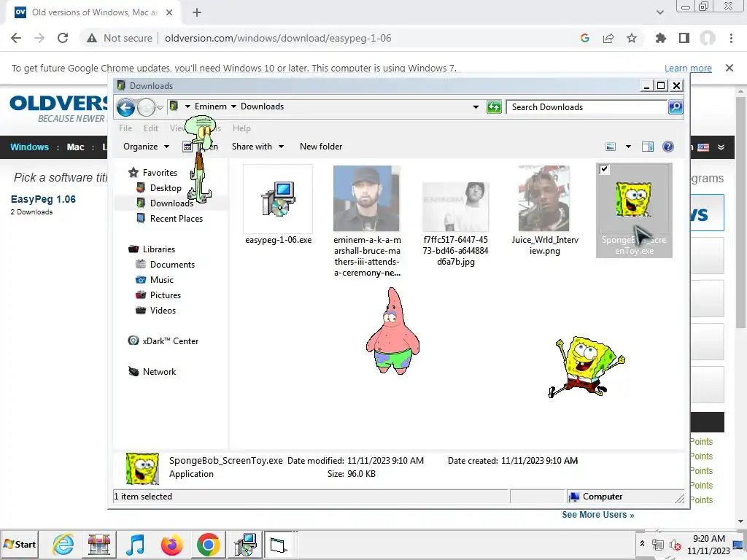Open the Videos library
The image size is (747, 560).
tap(163, 310)
